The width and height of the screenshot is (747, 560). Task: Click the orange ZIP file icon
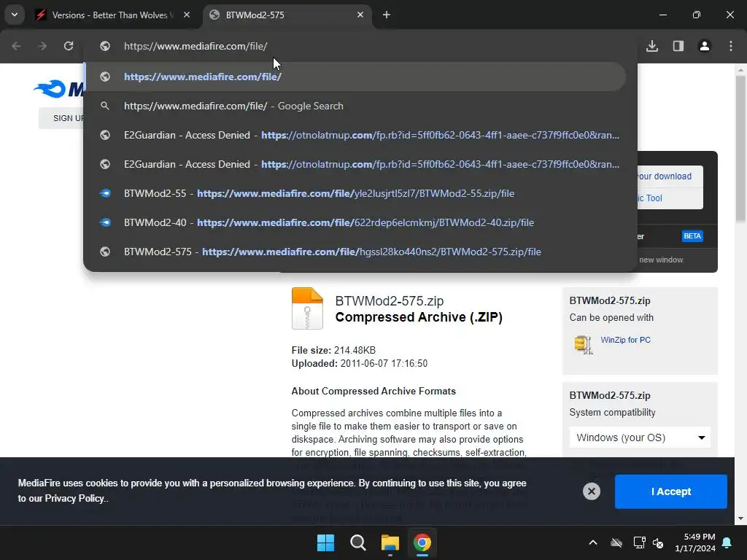tap(307, 308)
